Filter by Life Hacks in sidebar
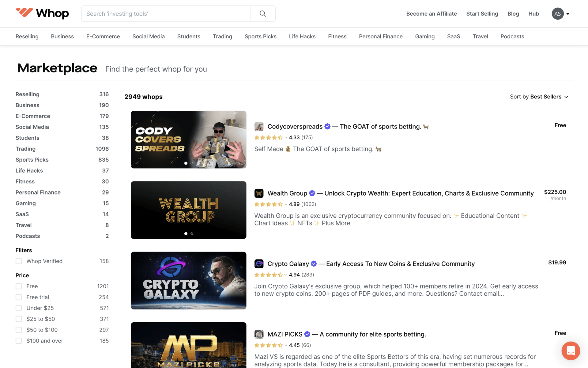The height and width of the screenshot is (368, 588). point(62,171)
